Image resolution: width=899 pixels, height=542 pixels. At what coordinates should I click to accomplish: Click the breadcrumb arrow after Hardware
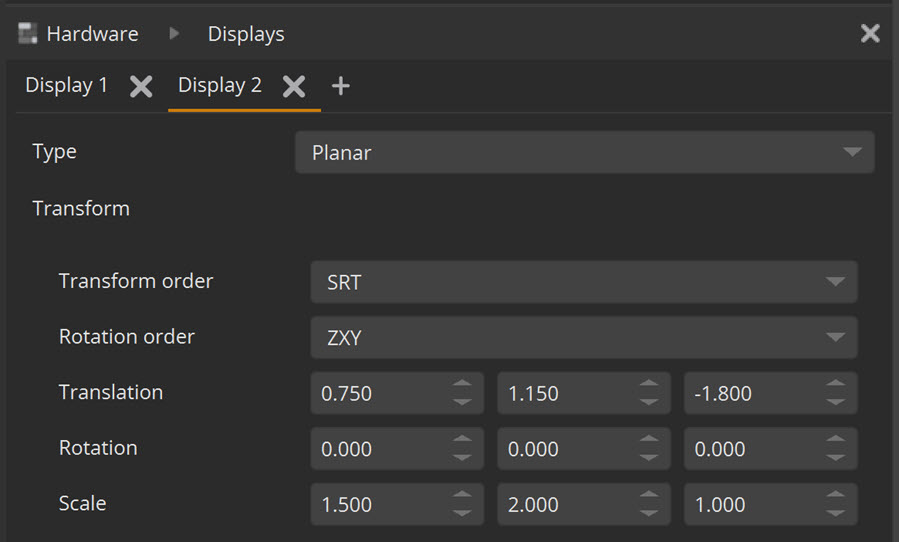[x=174, y=34]
